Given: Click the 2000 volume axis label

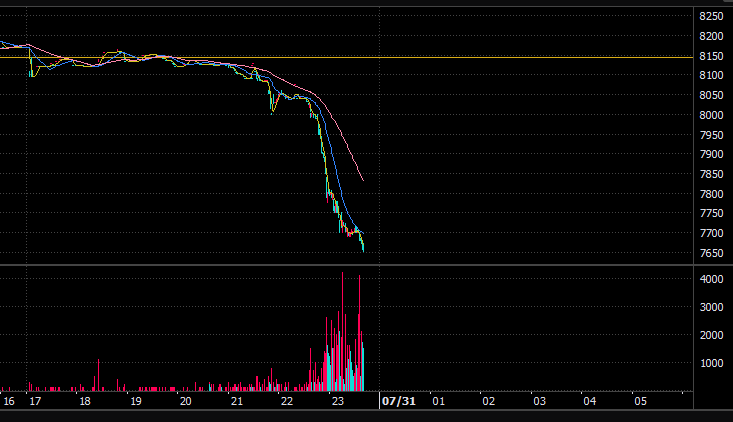Looking at the screenshot, I should pos(711,336).
